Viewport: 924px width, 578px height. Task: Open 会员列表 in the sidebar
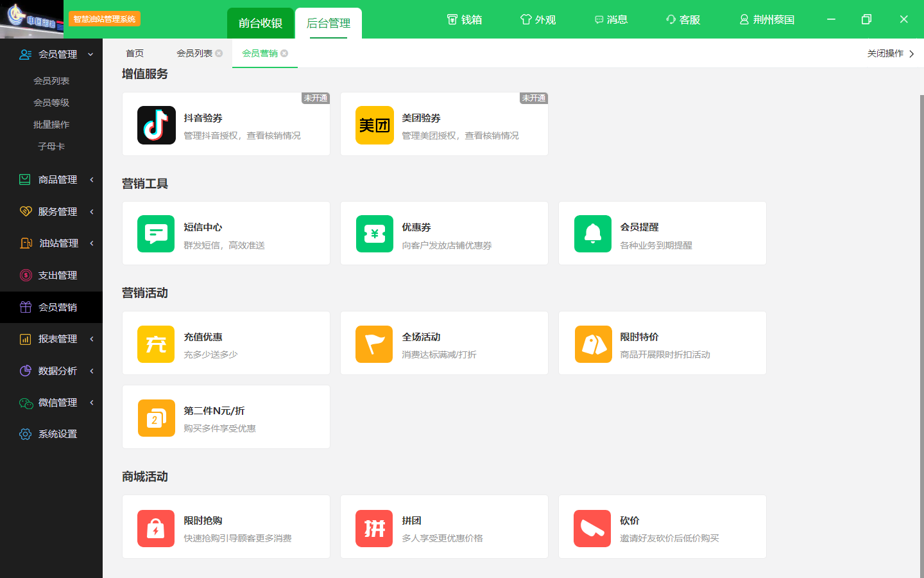[51, 81]
